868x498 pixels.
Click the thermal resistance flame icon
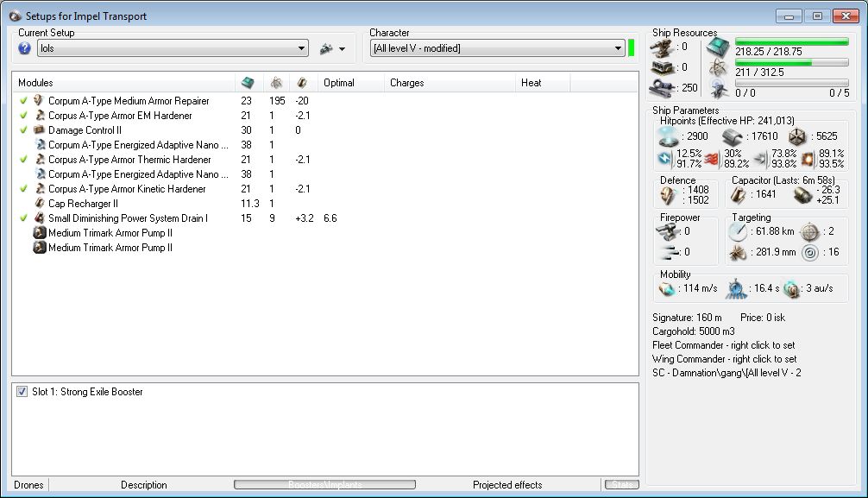pyautogui.click(x=712, y=160)
